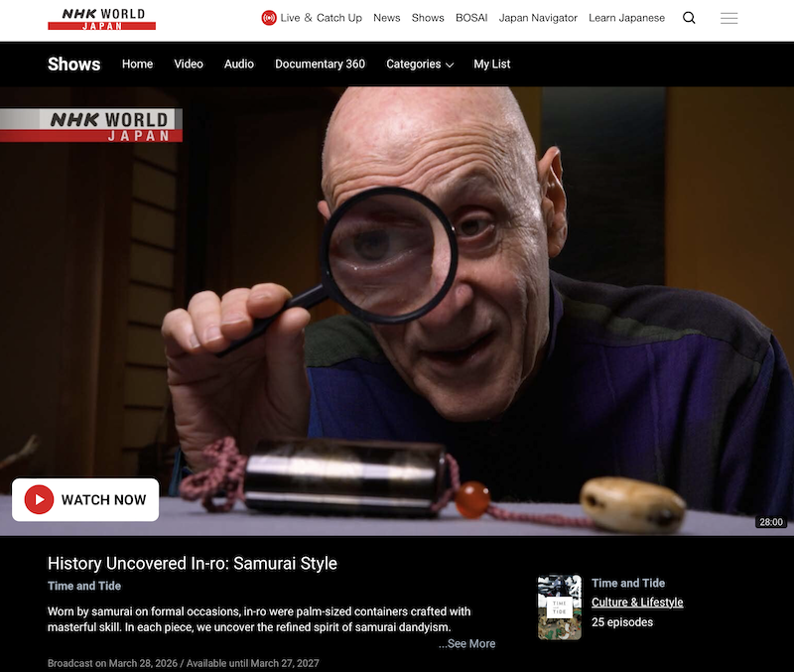Click the red live broadcast icon

pos(269,18)
